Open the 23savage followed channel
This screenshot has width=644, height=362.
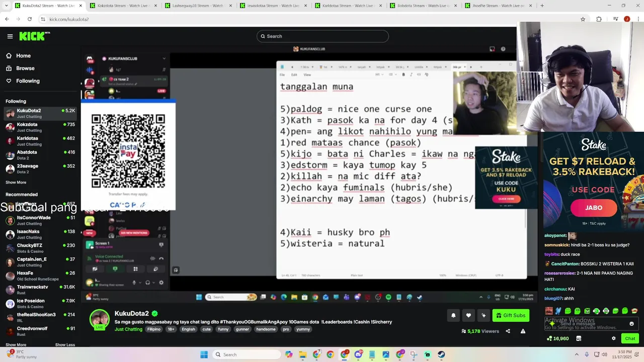click(x=40, y=168)
